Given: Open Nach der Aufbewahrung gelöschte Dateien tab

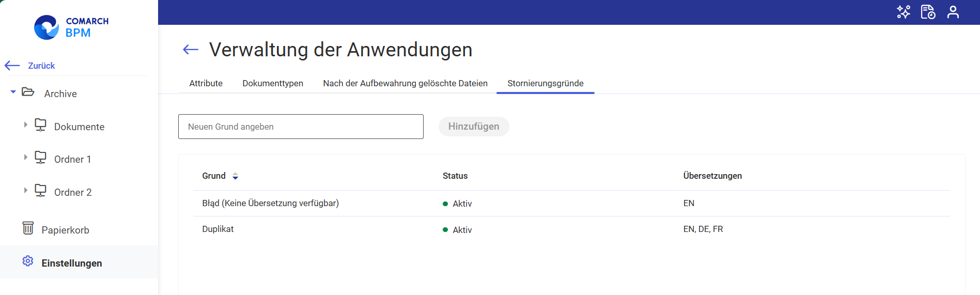Looking at the screenshot, I should tap(405, 83).
